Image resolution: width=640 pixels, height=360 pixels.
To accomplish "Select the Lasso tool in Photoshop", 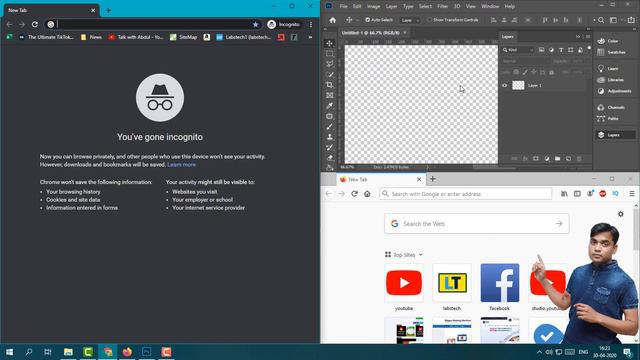I will tap(329, 64).
